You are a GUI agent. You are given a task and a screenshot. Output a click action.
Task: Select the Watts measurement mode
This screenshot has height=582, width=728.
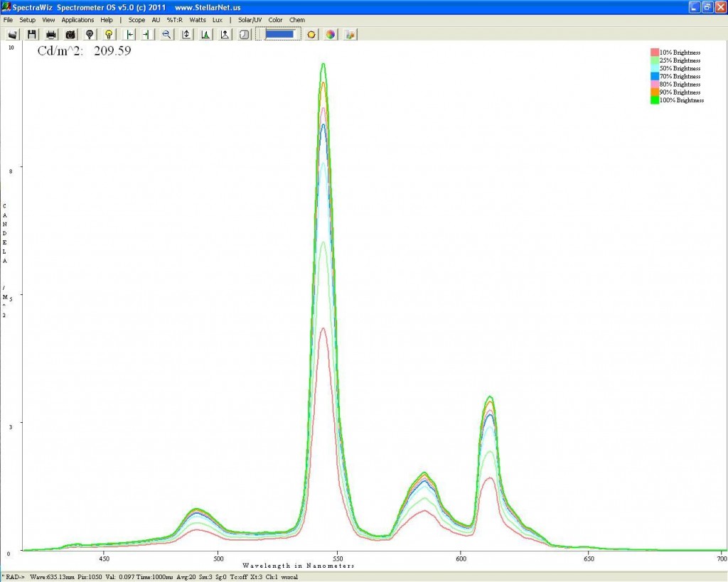coord(198,20)
